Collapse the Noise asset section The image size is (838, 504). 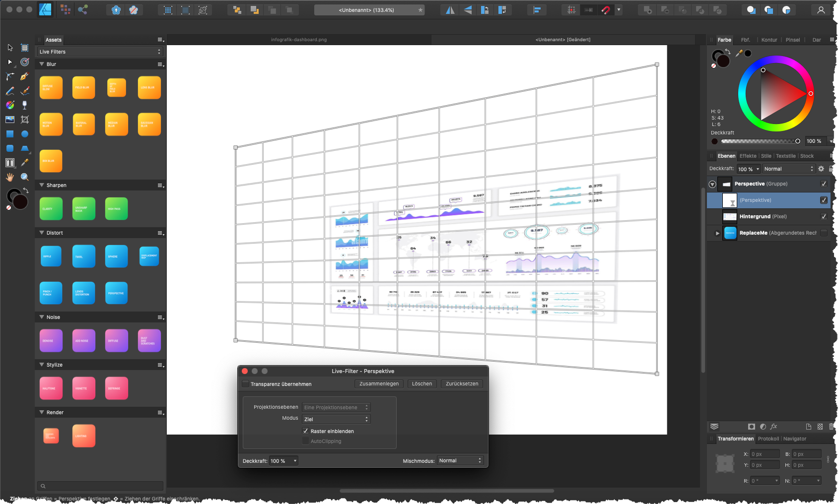tap(42, 317)
